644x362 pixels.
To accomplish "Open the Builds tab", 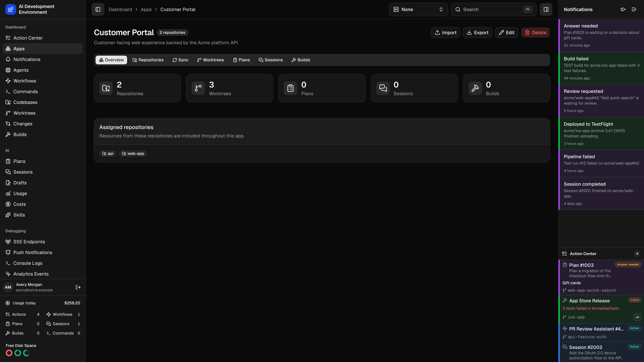I will pyautogui.click(x=301, y=60).
